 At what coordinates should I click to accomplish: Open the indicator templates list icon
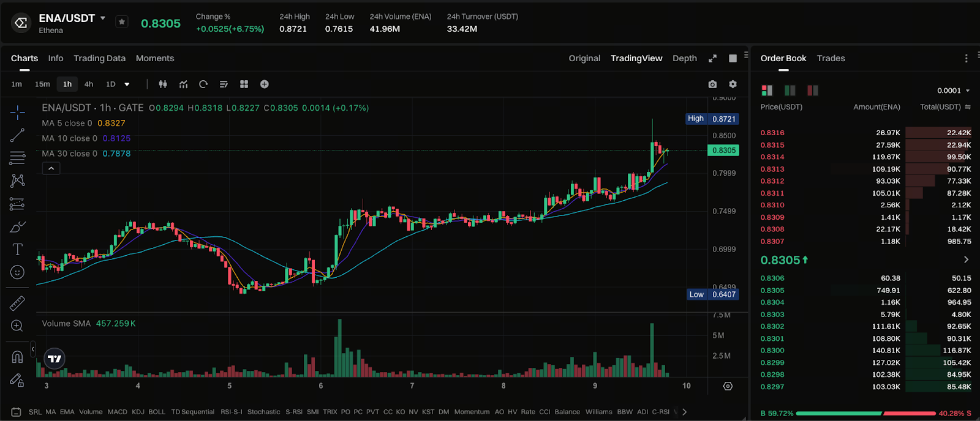tap(224, 84)
